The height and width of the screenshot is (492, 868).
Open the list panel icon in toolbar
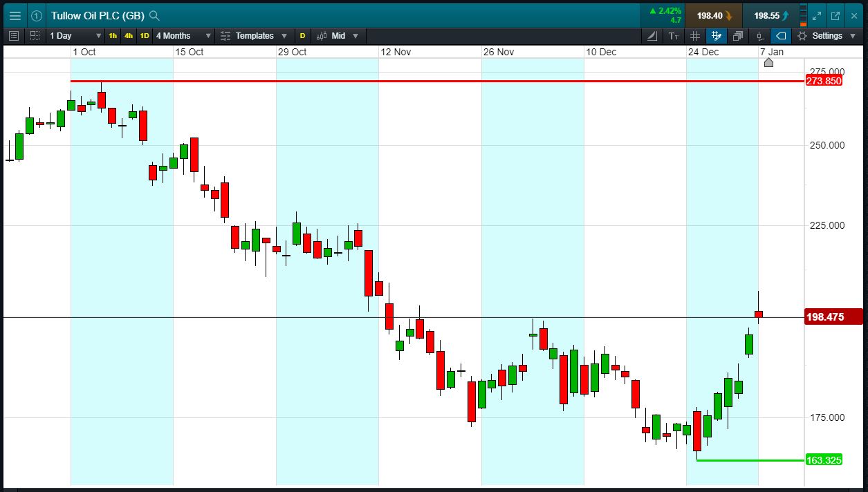[x=14, y=36]
